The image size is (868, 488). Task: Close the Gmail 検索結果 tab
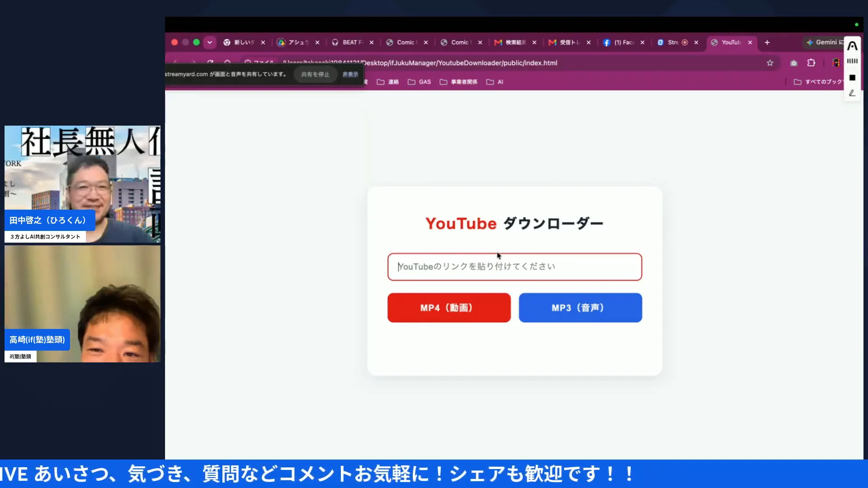(534, 42)
